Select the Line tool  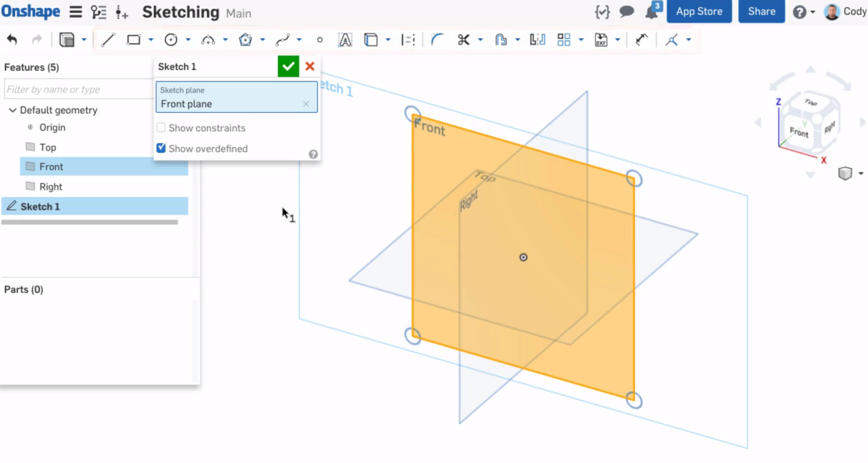coord(108,40)
